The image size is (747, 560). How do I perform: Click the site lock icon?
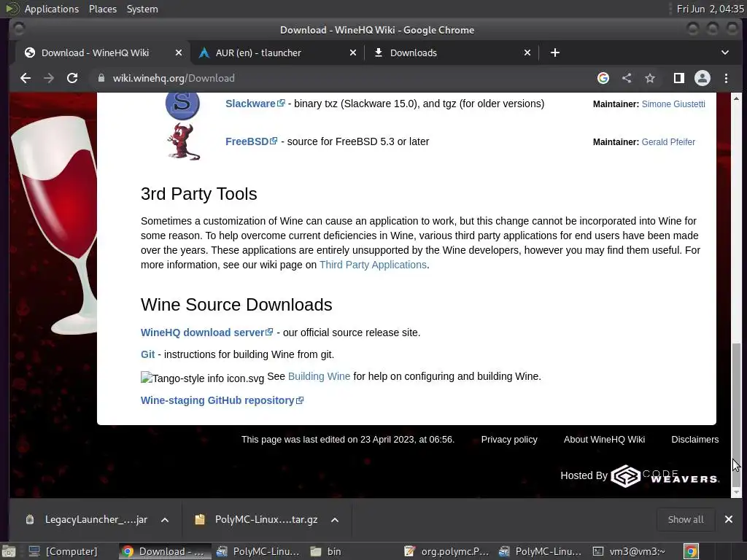101,78
